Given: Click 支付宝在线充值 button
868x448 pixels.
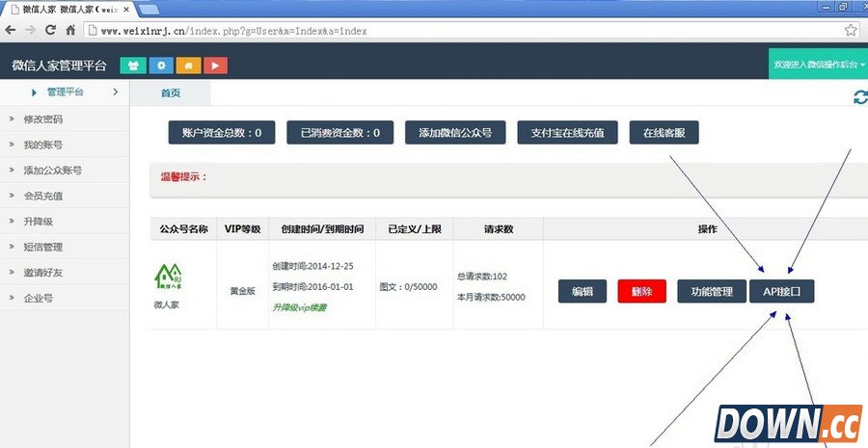Looking at the screenshot, I should coord(567,133).
